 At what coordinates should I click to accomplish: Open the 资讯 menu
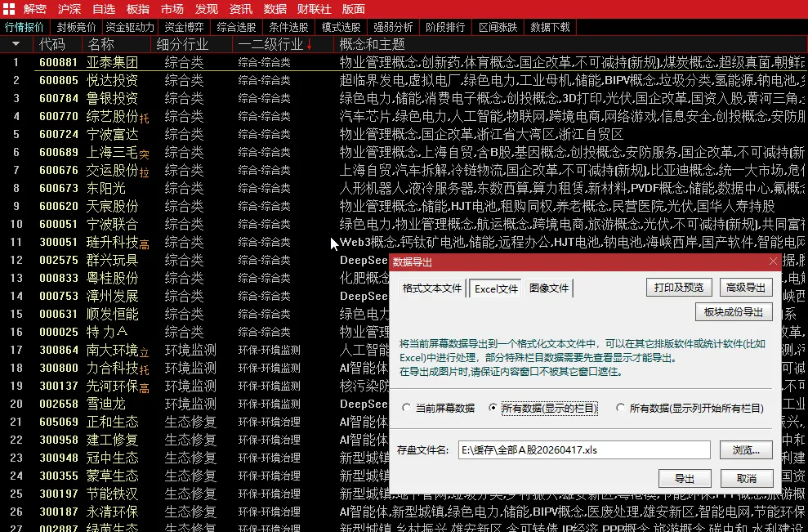tap(241, 9)
